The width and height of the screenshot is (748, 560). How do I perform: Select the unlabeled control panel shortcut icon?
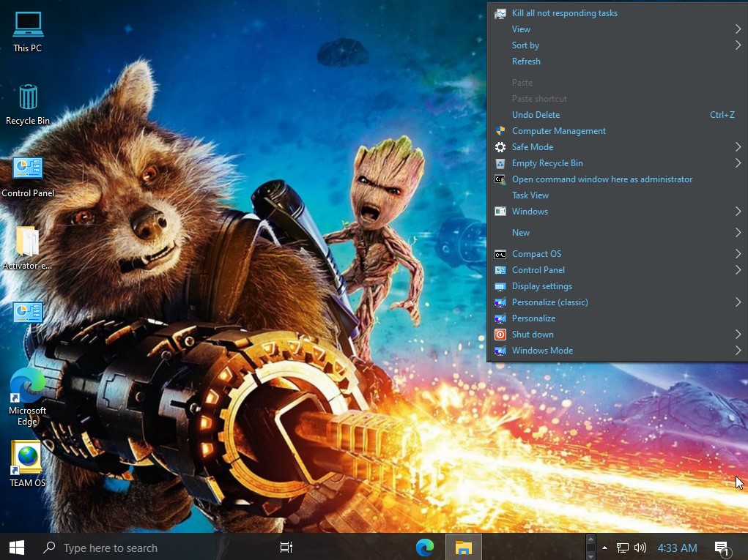pyautogui.click(x=28, y=313)
